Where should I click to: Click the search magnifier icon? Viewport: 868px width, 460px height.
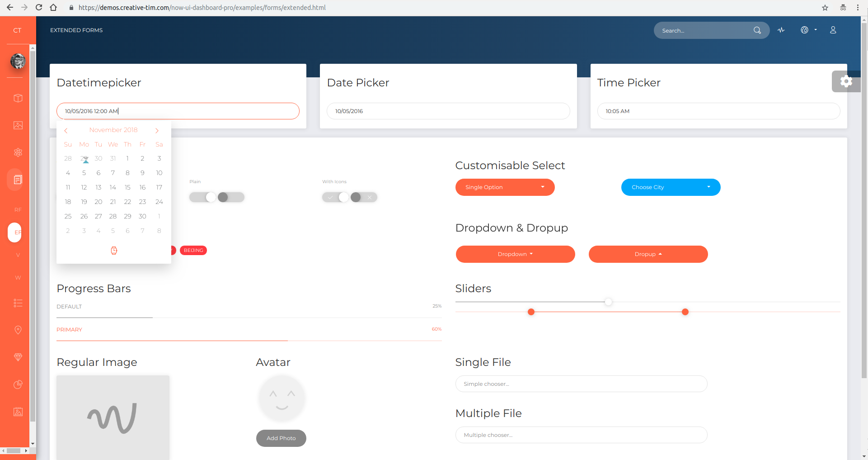[x=757, y=30]
